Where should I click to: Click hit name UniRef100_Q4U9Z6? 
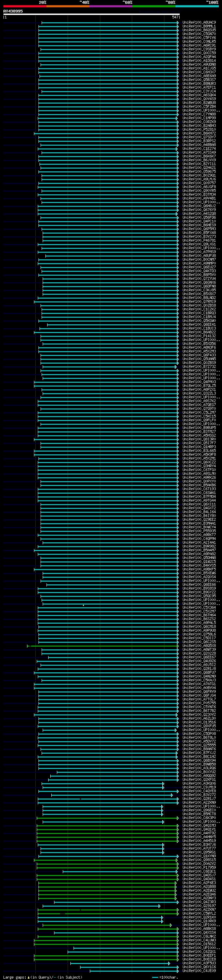tap(199, 661)
